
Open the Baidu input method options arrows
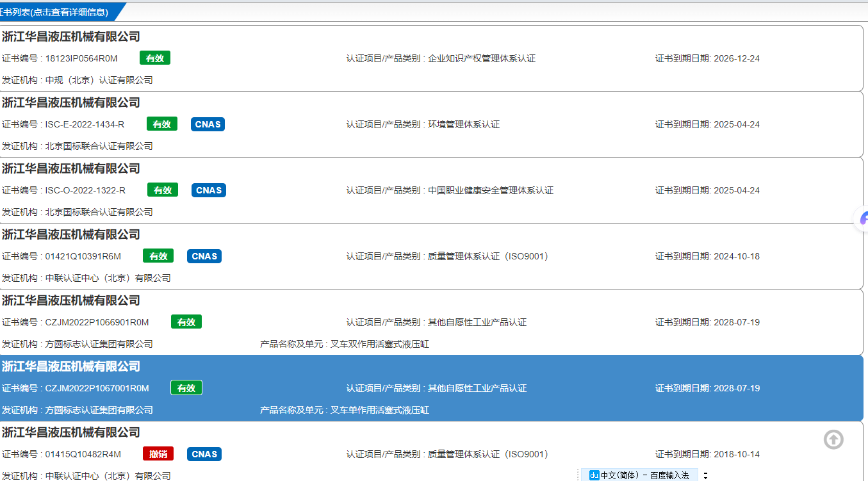tap(705, 475)
